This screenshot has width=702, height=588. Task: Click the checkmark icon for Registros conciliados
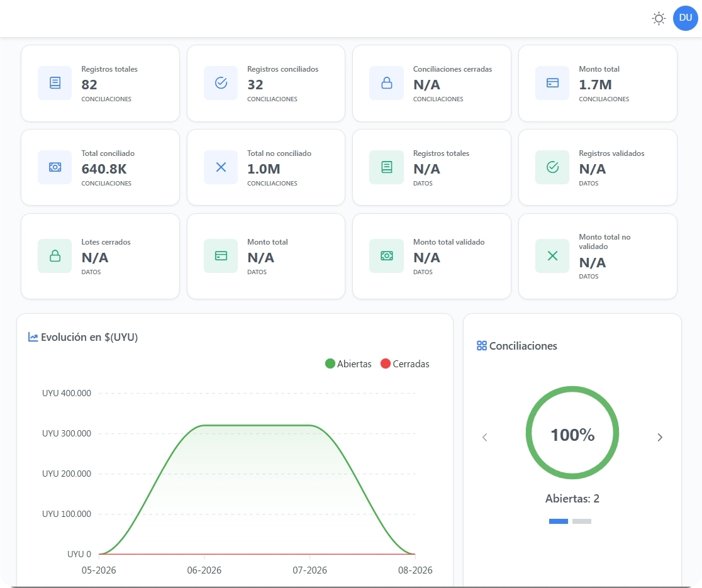(221, 83)
